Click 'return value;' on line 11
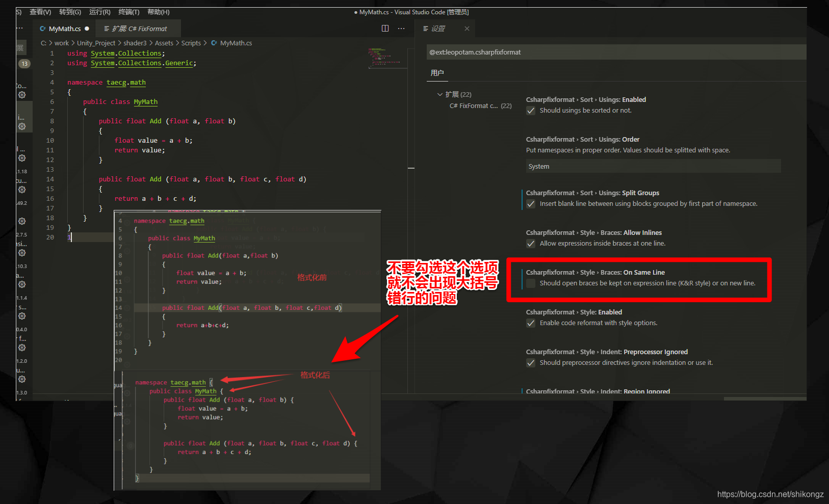The image size is (829, 504). coord(140,150)
